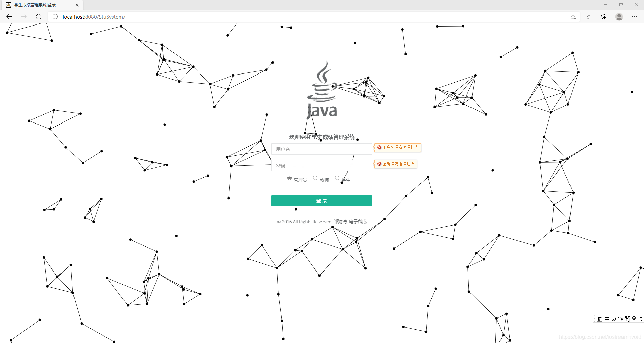Image resolution: width=644 pixels, height=343 pixels.
Task: Open the Favorites list icon
Action: (x=589, y=17)
